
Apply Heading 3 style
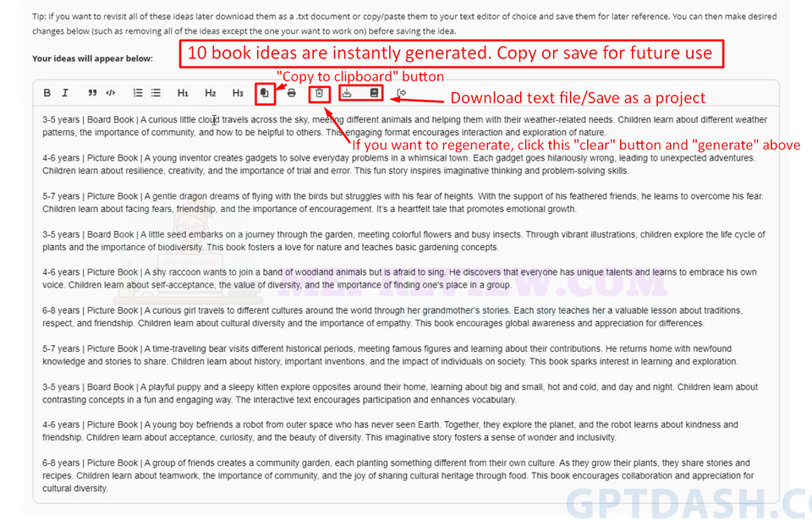[238, 93]
